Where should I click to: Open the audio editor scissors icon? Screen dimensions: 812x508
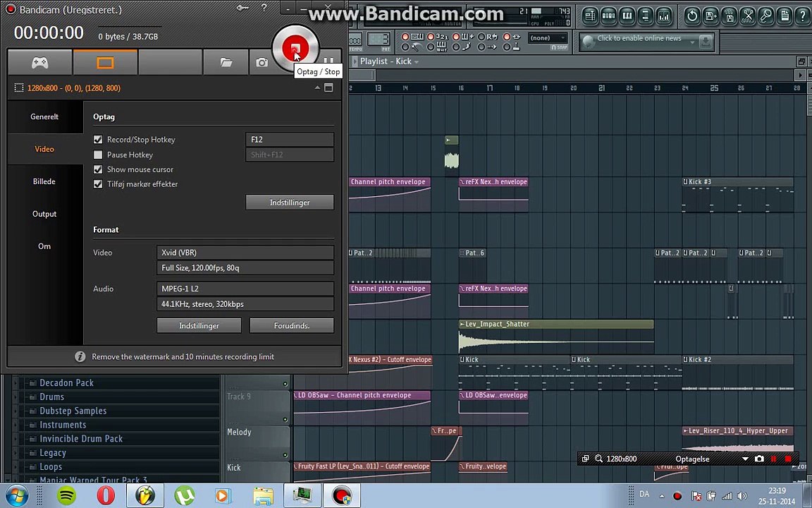tap(748, 16)
